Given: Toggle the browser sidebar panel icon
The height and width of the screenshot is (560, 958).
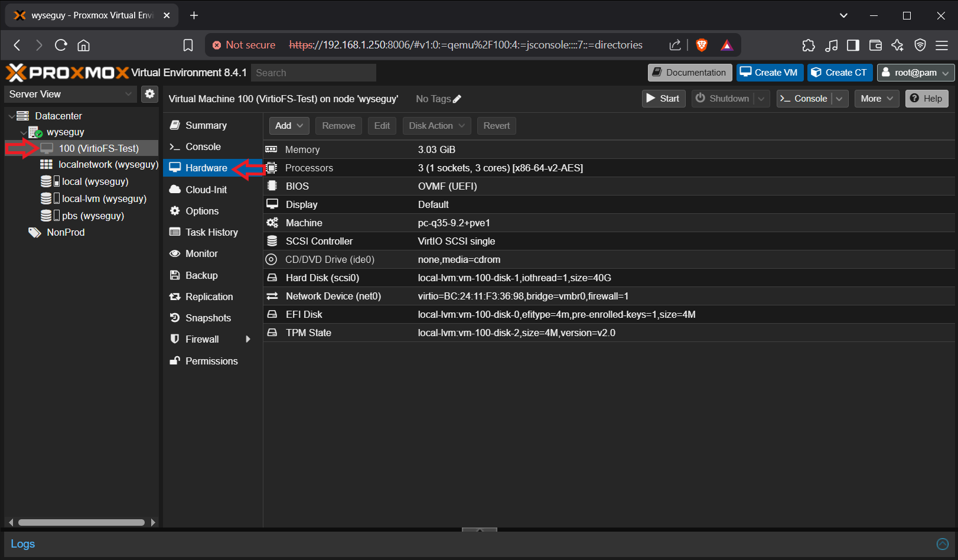Looking at the screenshot, I should point(853,45).
